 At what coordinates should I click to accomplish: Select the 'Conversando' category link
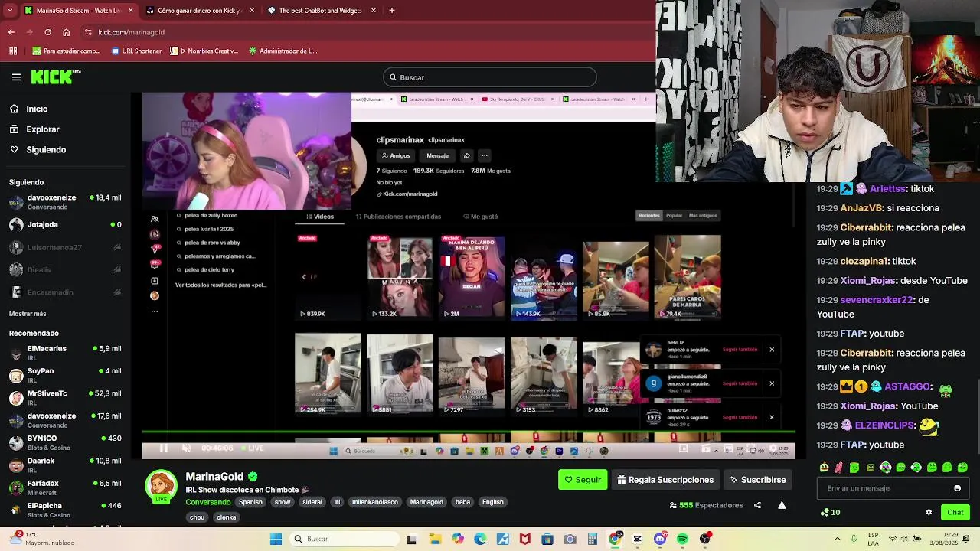pyautogui.click(x=208, y=502)
